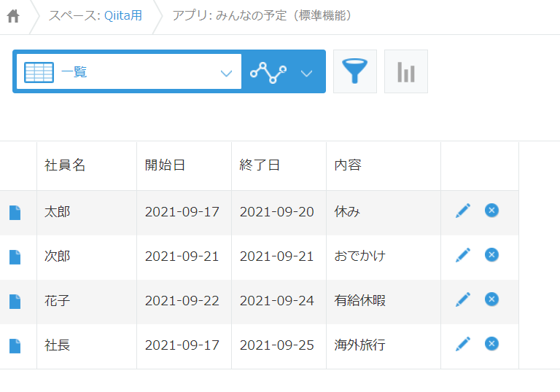Open the filter funnel button
Screen dimensions: 560x392
354,71
